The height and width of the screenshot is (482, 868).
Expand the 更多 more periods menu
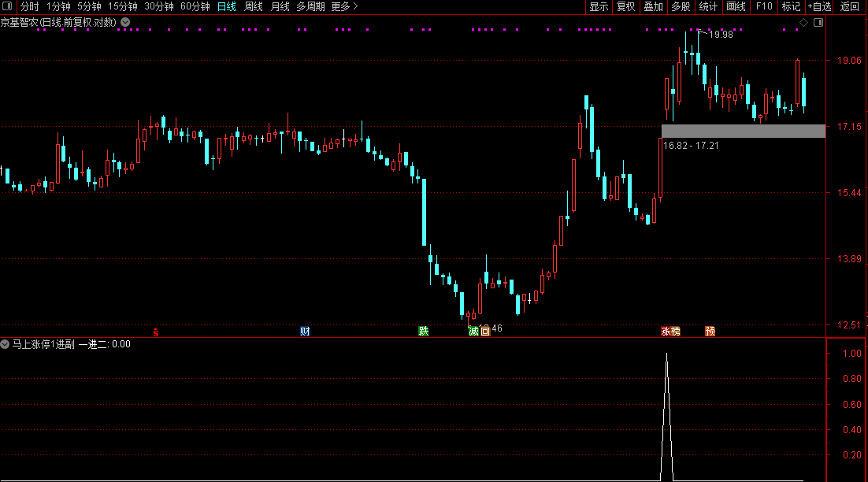[344, 6]
